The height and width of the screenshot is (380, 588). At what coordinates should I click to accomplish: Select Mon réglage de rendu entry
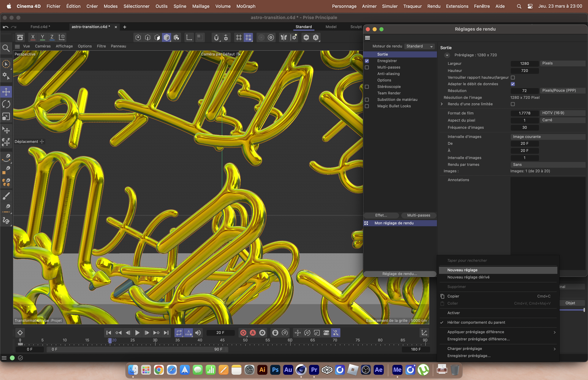tap(400, 223)
